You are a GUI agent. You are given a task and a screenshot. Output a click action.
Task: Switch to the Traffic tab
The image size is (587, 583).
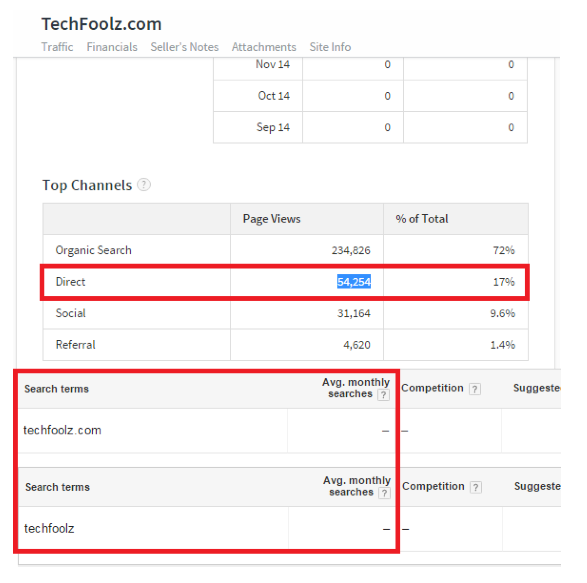[57, 47]
